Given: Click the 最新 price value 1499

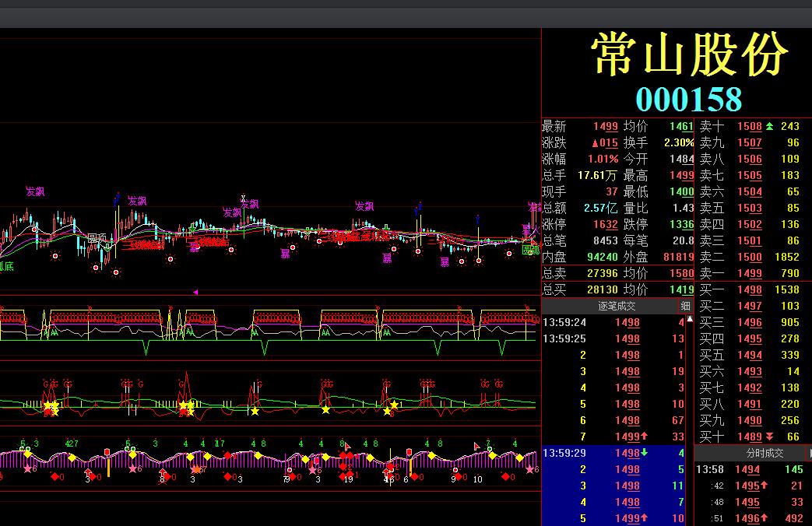Looking at the screenshot, I should click(606, 126).
